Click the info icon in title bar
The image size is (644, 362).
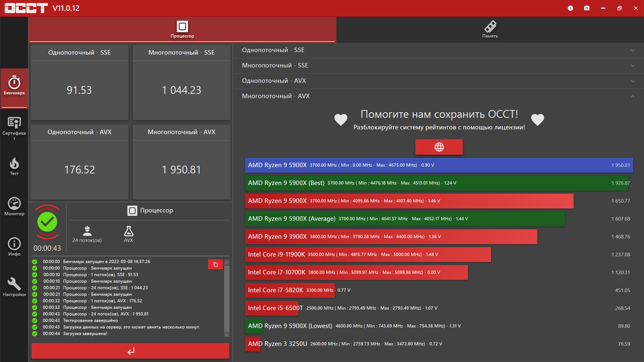pyautogui.click(x=570, y=8)
